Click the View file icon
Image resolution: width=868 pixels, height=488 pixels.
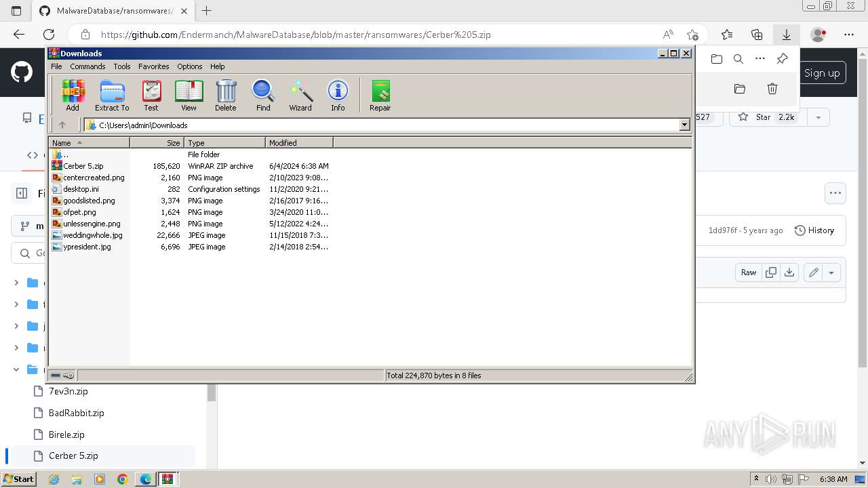[189, 95]
